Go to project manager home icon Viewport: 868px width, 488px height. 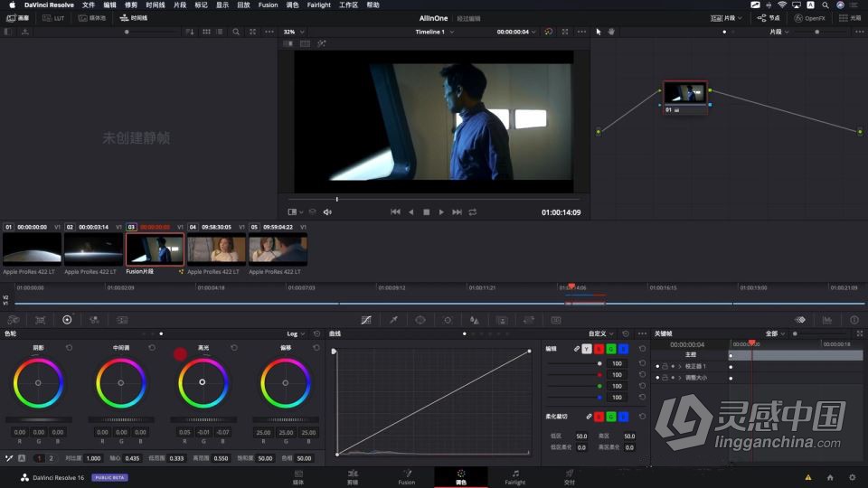click(x=830, y=477)
